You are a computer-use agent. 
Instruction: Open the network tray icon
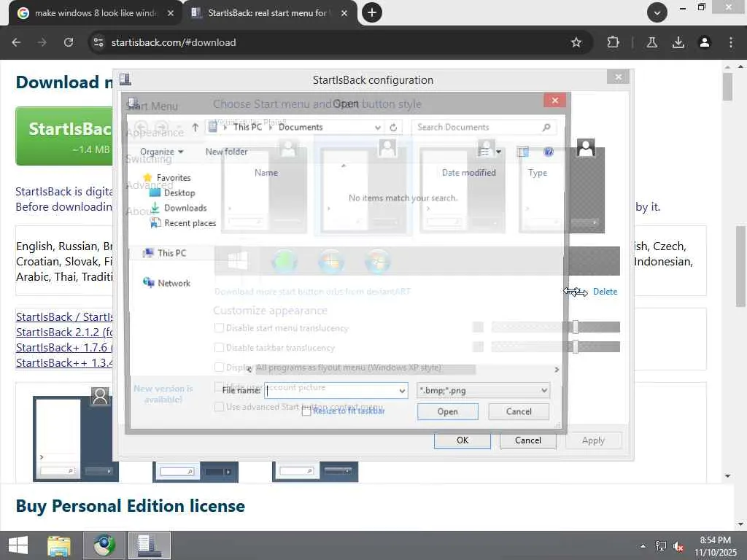click(661, 546)
